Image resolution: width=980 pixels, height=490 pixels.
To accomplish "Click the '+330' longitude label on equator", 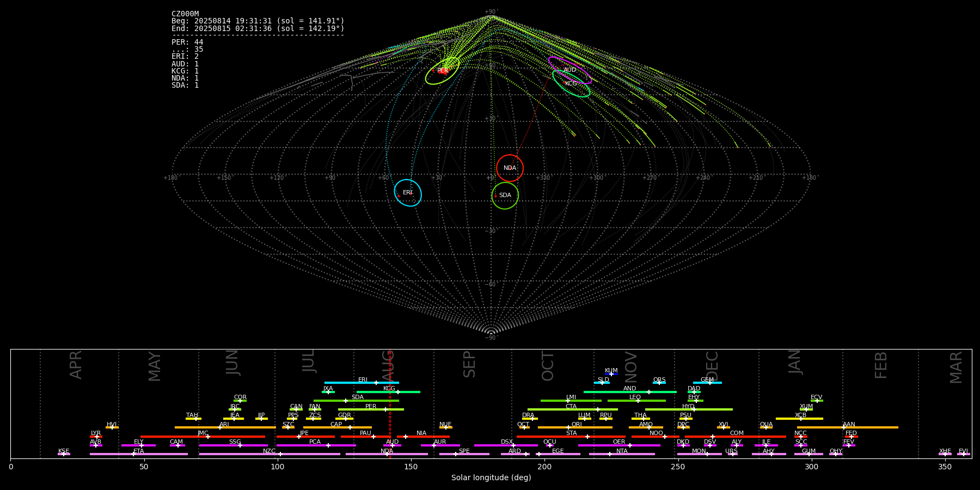I will tap(543, 178).
